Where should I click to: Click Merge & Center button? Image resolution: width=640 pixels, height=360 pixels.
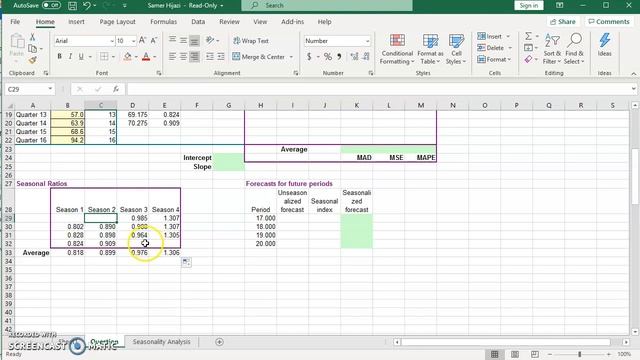pos(259,57)
